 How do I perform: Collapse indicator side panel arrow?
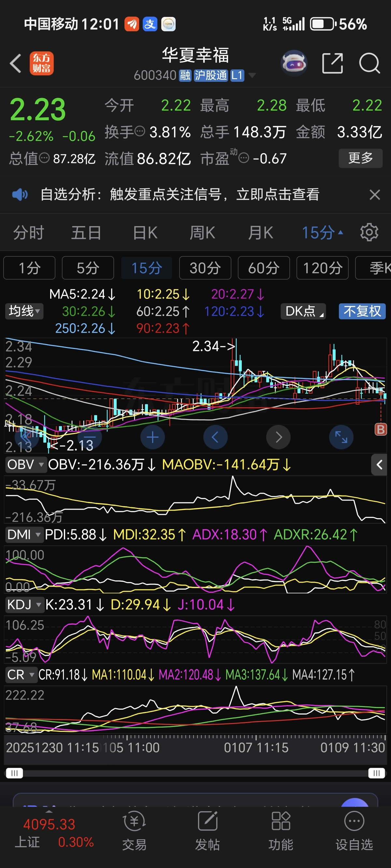point(379,465)
